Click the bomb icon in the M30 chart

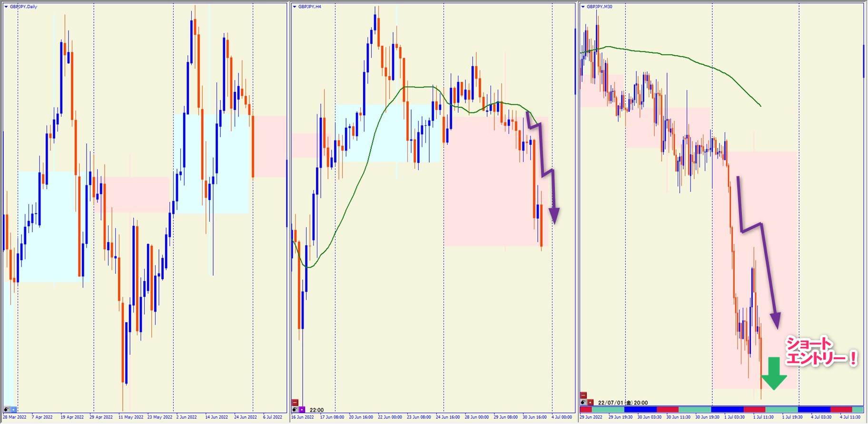[583, 403]
